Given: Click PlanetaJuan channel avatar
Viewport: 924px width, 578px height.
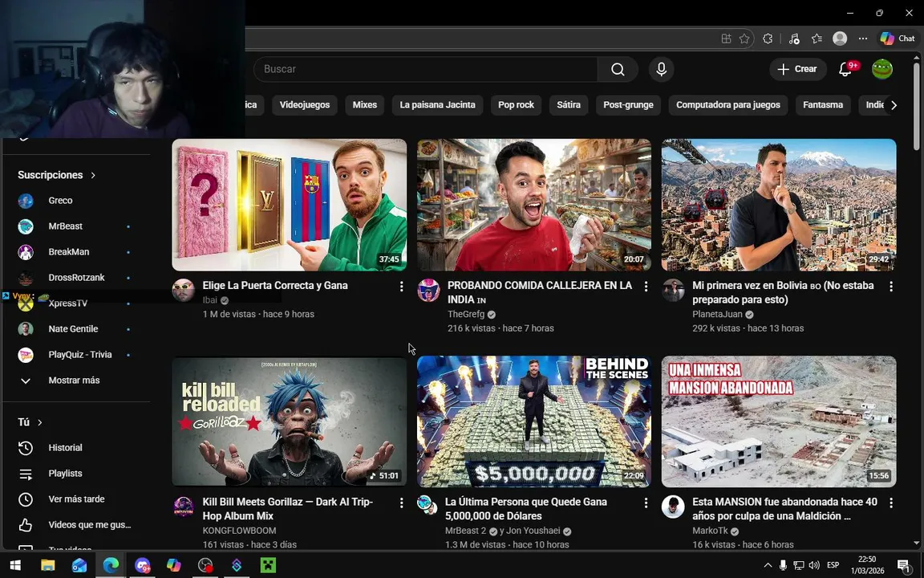Looking at the screenshot, I should click(x=673, y=291).
